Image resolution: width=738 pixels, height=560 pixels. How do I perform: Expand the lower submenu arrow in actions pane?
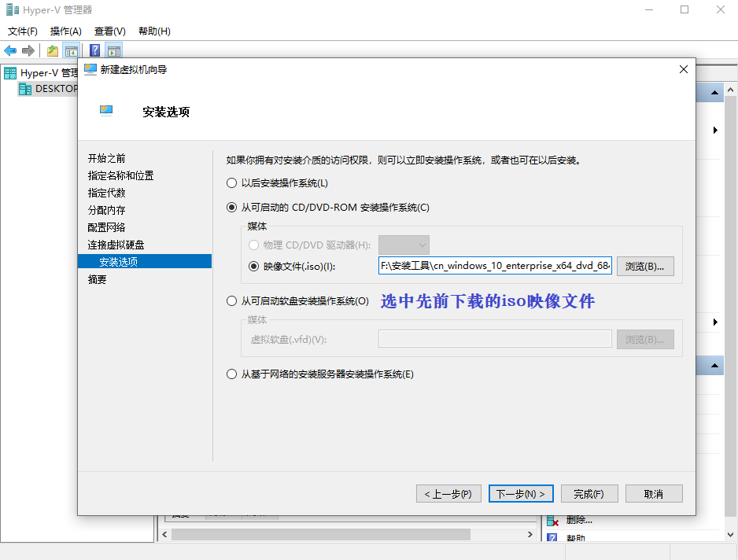point(715,322)
